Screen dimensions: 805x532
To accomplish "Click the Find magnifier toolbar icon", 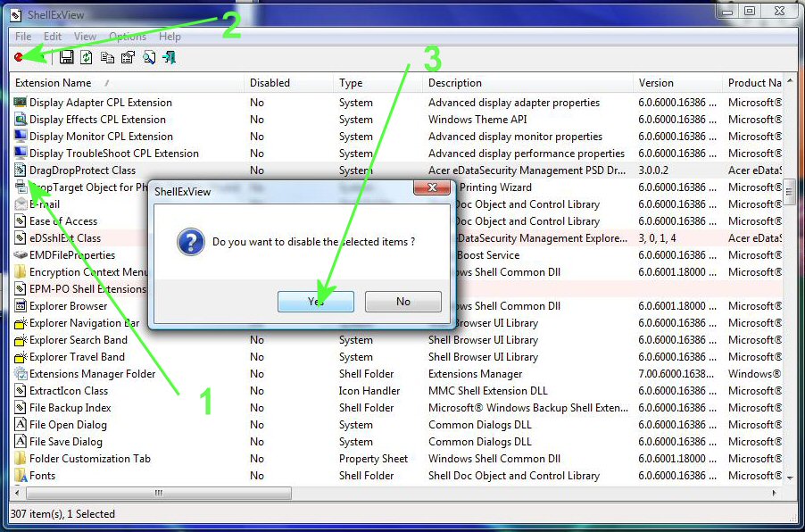I will (x=149, y=57).
